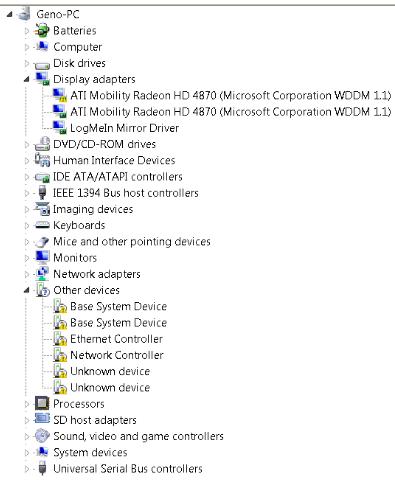Click the Imaging devices icon
The width and height of the screenshot is (395, 493).
click(42, 209)
